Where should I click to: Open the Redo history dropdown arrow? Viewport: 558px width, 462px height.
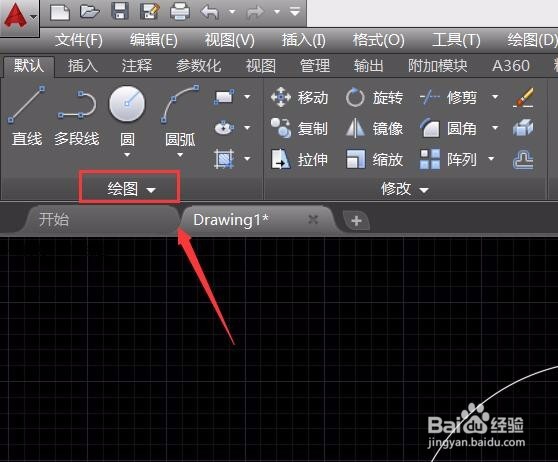pos(277,12)
